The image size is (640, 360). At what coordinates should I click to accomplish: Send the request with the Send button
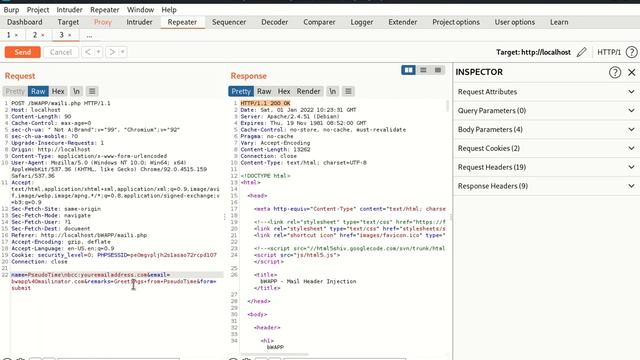pos(22,52)
